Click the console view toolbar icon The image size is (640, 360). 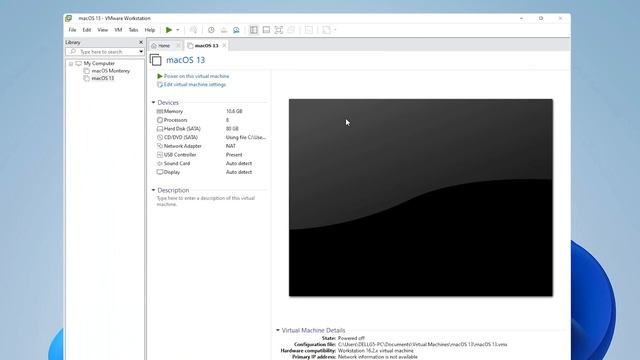309,30
